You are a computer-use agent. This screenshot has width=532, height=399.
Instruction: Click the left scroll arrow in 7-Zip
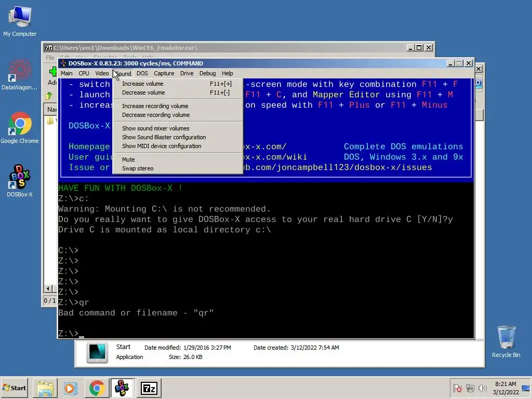click(48, 289)
